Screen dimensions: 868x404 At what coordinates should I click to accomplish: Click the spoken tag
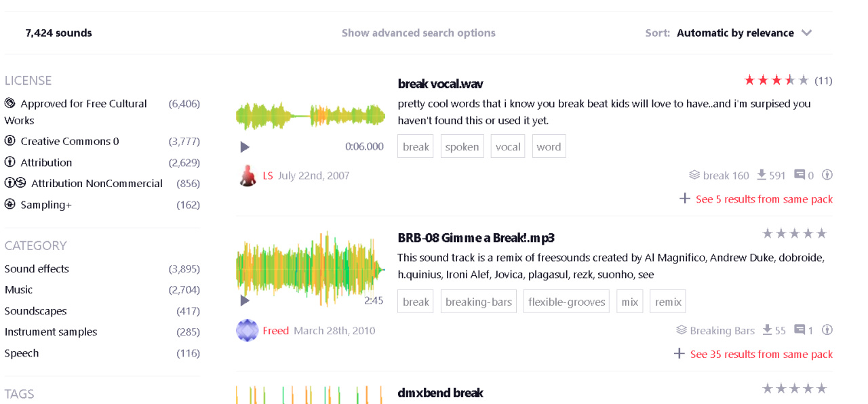click(x=462, y=146)
